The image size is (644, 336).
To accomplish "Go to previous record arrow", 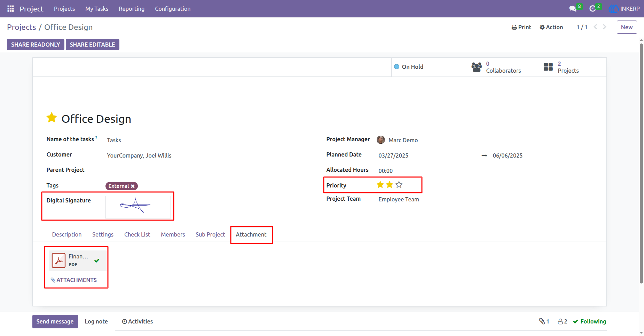I will tap(596, 27).
